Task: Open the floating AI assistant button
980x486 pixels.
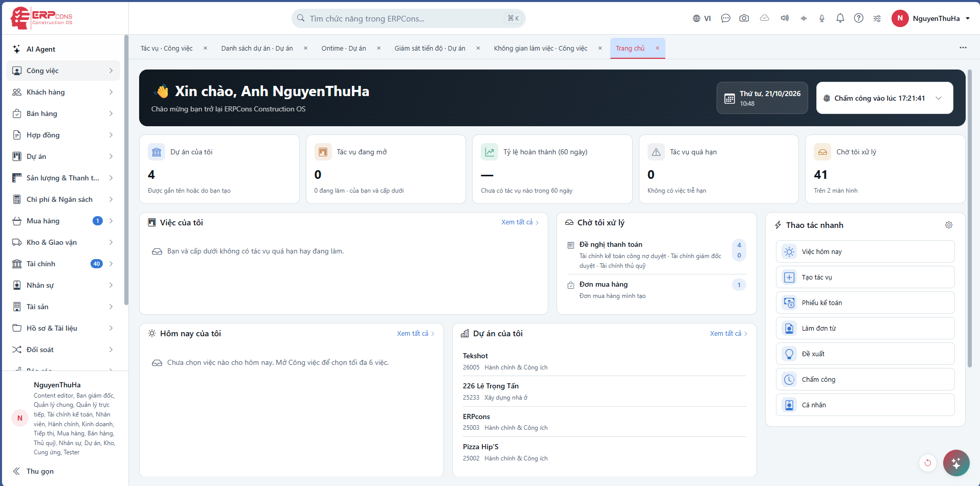Action: click(956, 463)
